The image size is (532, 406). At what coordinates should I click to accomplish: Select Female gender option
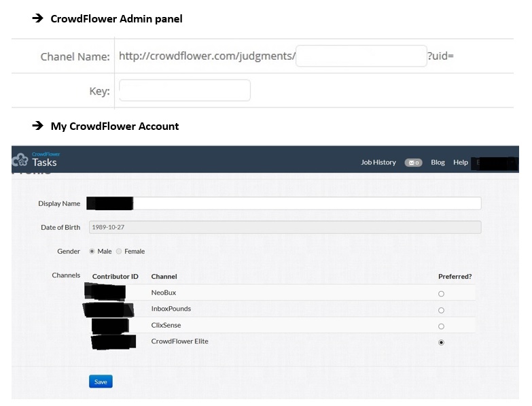[x=119, y=251]
